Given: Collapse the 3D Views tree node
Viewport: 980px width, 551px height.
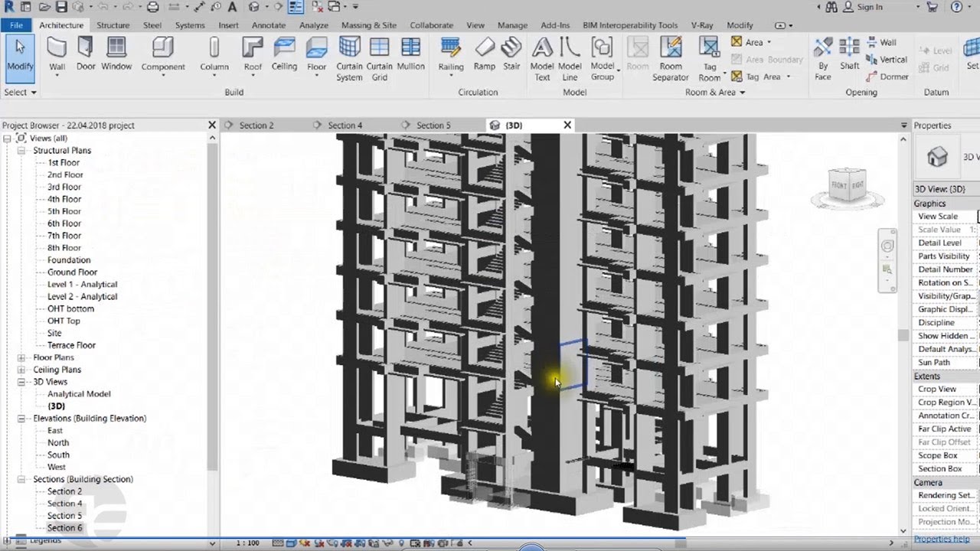Looking at the screenshot, I should point(21,382).
